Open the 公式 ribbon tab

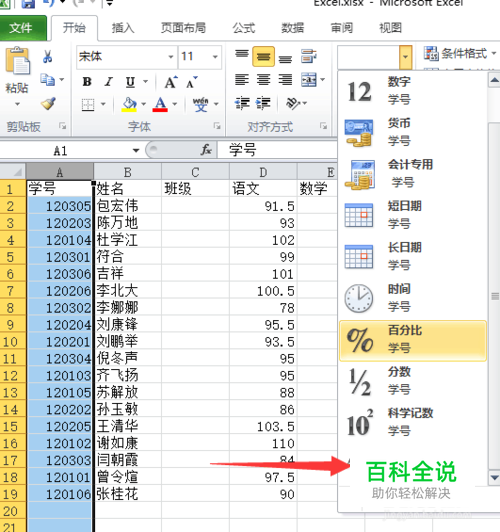pyautogui.click(x=244, y=28)
